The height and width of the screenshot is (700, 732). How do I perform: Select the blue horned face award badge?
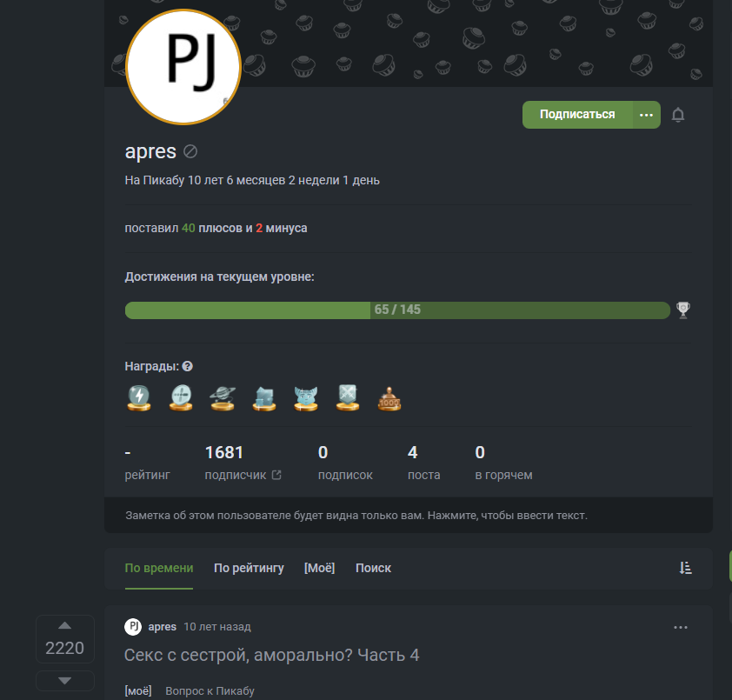(x=306, y=398)
